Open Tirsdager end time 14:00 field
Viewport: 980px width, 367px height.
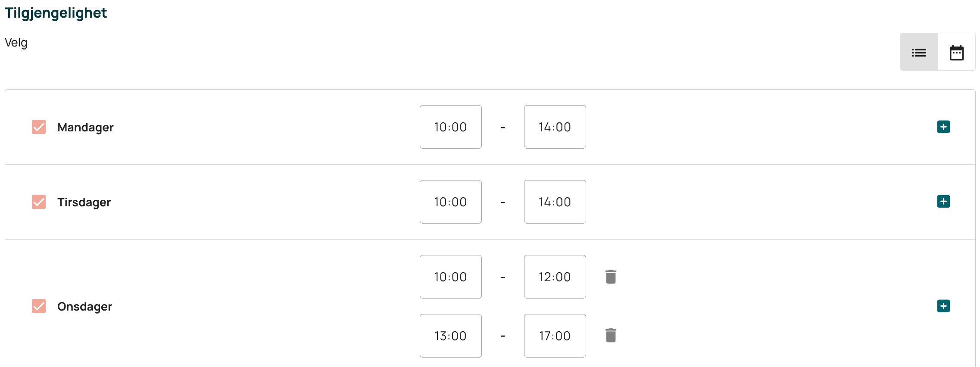(555, 202)
